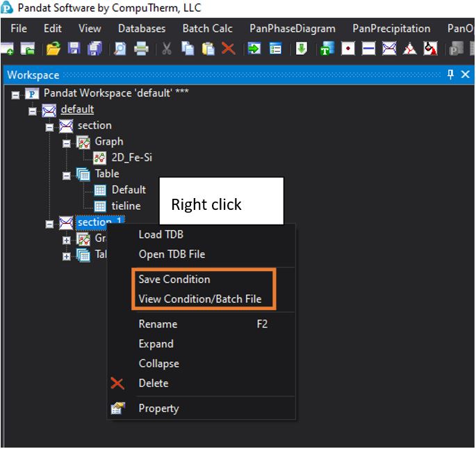
Task: Click the cut scissors icon
Action: click(x=166, y=49)
